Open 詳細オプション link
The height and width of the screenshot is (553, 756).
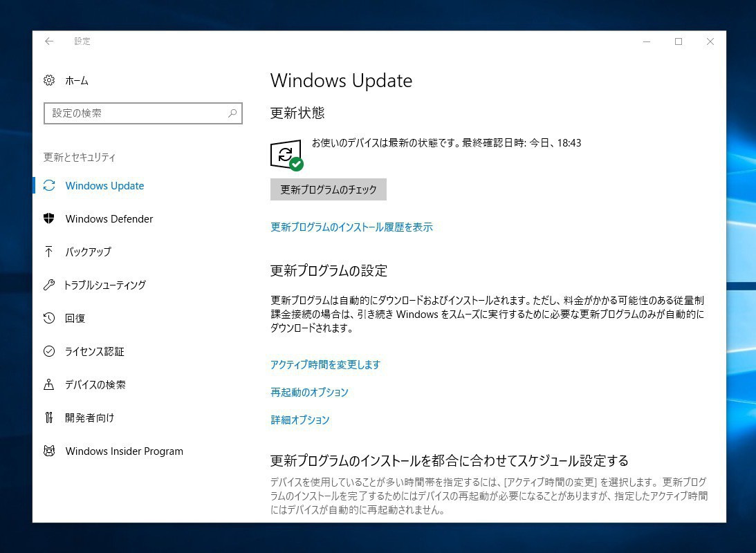[x=300, y=420]
